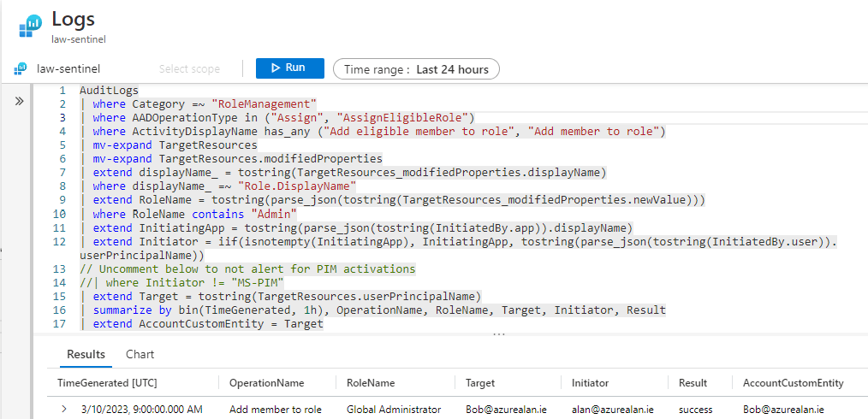Open the Time range selector
Image resolution: width=868 pixels, height=419 pixels.
(416, 69)
